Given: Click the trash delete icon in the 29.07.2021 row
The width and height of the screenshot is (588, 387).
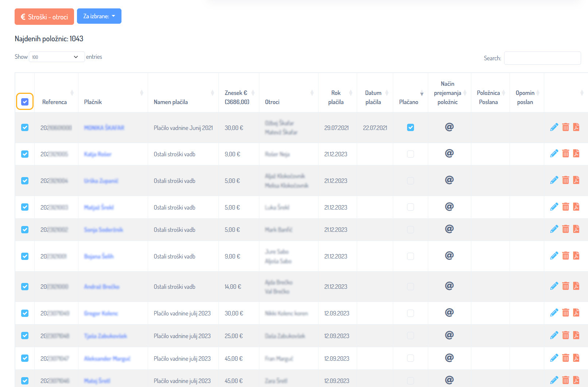Looking at the screenshot, I should point(565,127).
